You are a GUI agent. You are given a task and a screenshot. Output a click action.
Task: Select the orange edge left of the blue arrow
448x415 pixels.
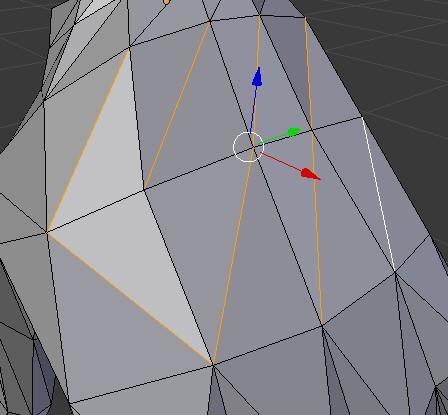pos(177,105)
